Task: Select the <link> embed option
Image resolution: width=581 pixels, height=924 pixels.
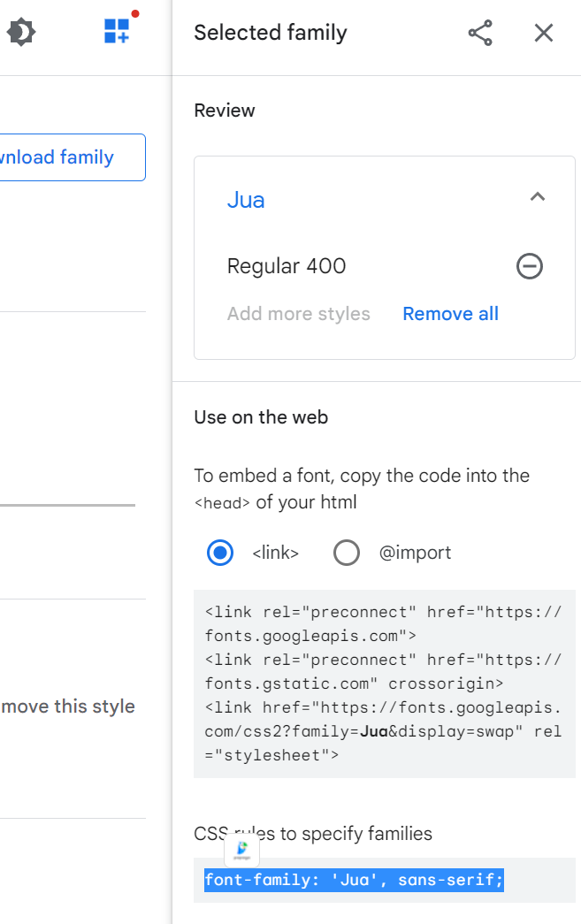Action: 220,553
